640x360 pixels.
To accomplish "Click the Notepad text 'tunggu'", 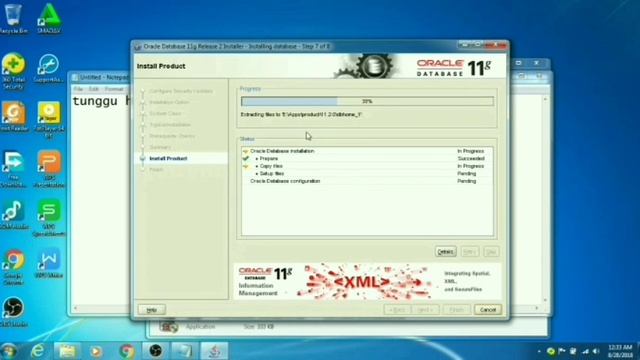I will coord(95,102).
